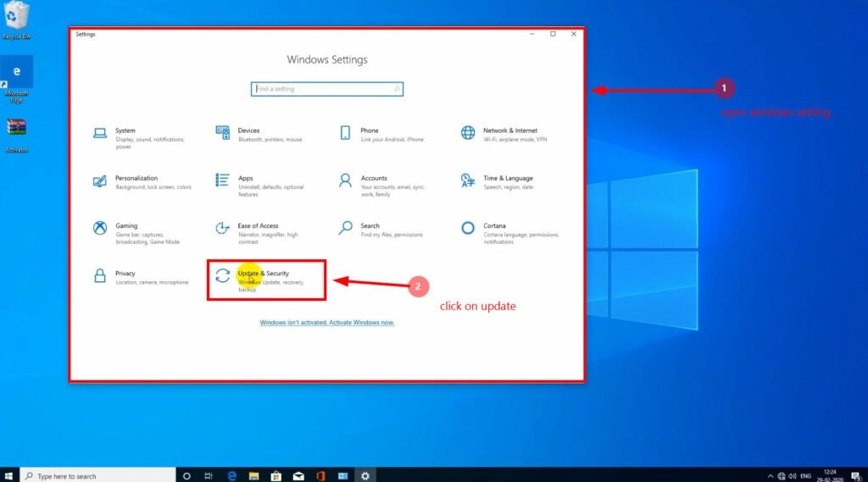Select the Microsoft Edge desktop shortcut
The image size is (868, 482).
pyautogui.click(x=17, y=80)
